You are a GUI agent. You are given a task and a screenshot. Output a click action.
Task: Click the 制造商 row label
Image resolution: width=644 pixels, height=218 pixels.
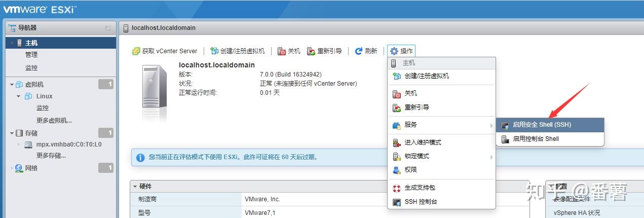(147, 199)
